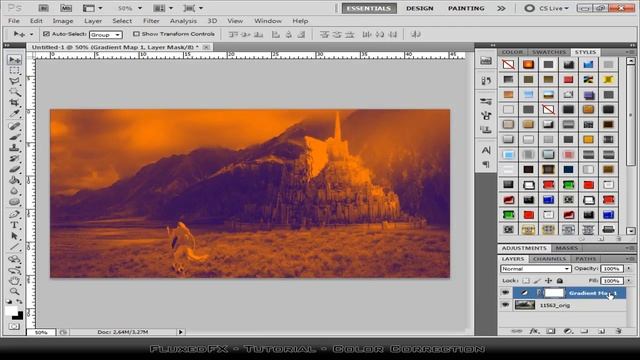Select the Rectangular Marquee tool

tap(15, 71)
